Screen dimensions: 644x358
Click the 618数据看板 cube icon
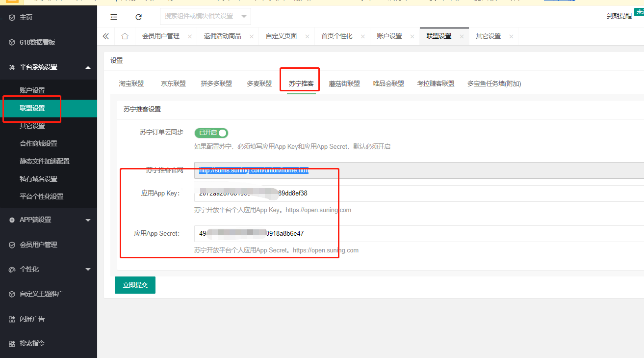click(12, 43)
